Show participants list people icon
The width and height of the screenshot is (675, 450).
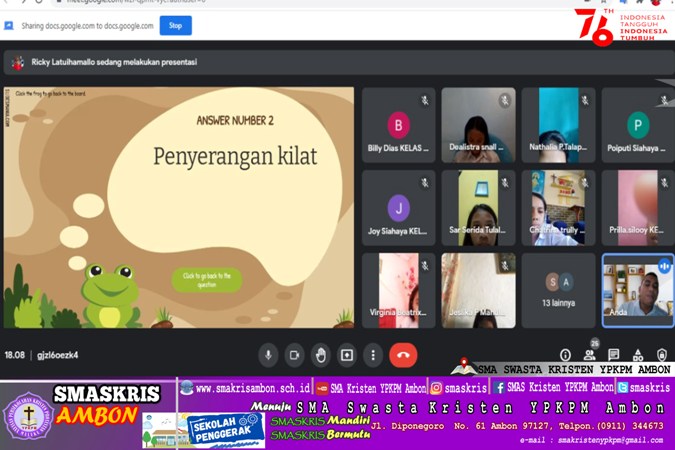point(589,355)
